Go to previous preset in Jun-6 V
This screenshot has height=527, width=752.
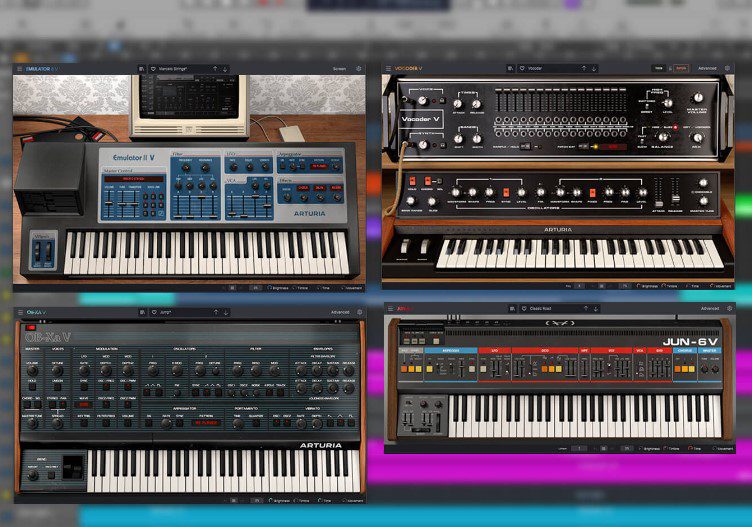pos(586,308)
